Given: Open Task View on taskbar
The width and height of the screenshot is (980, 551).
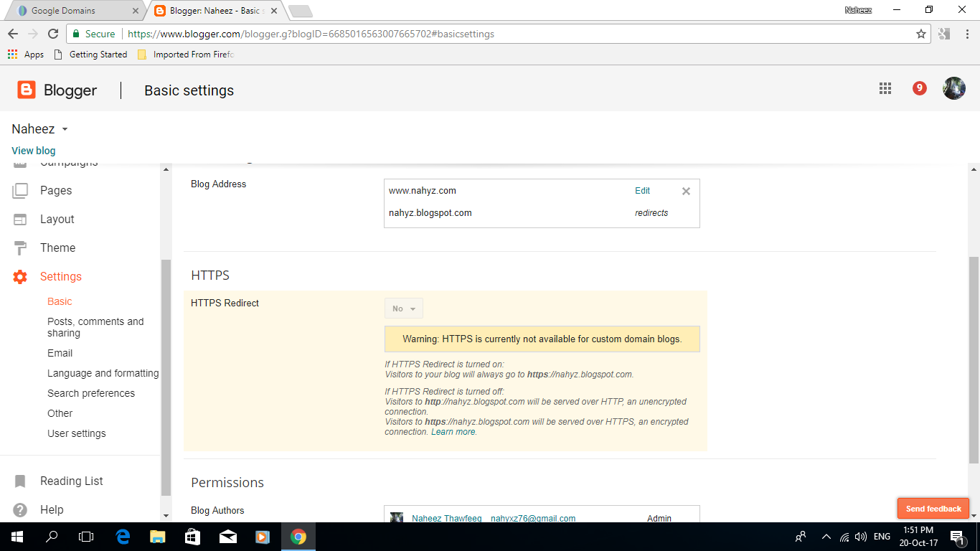Looking at the screenshot, I should (86, 537).
